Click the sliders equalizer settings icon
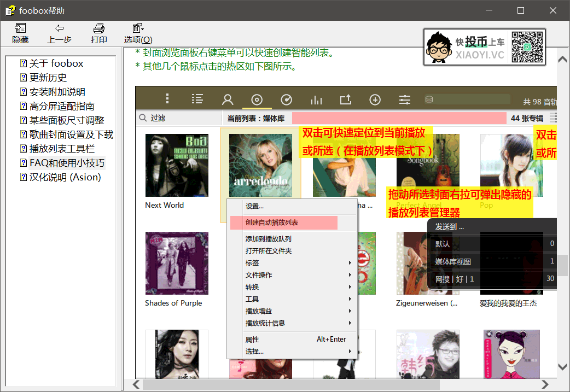This screenshot has height=392, width=570. (x=405, y=100)
